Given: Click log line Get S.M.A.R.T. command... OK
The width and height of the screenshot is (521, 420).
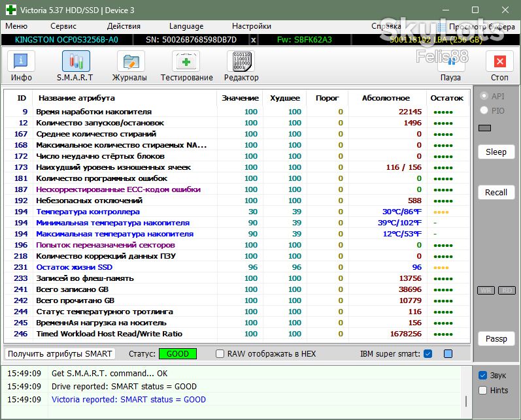Looking at the screenshot, I should pyautogui.click(x=109, y=374).
